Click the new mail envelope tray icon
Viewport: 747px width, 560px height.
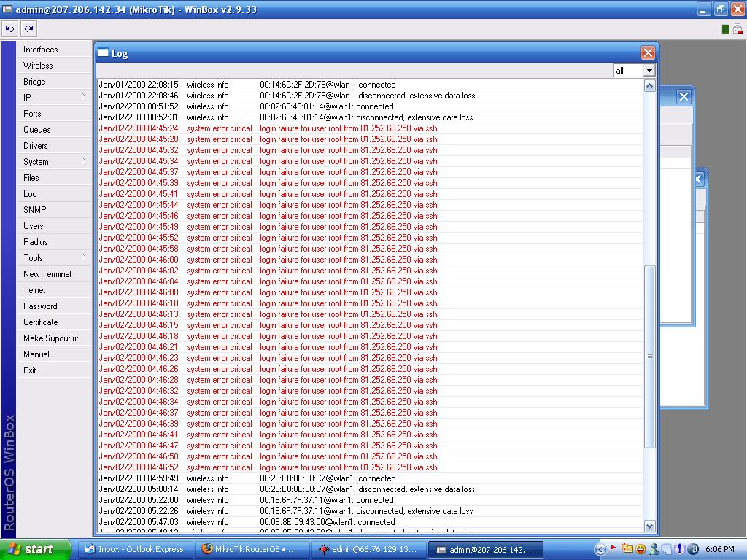pos(627,549)
